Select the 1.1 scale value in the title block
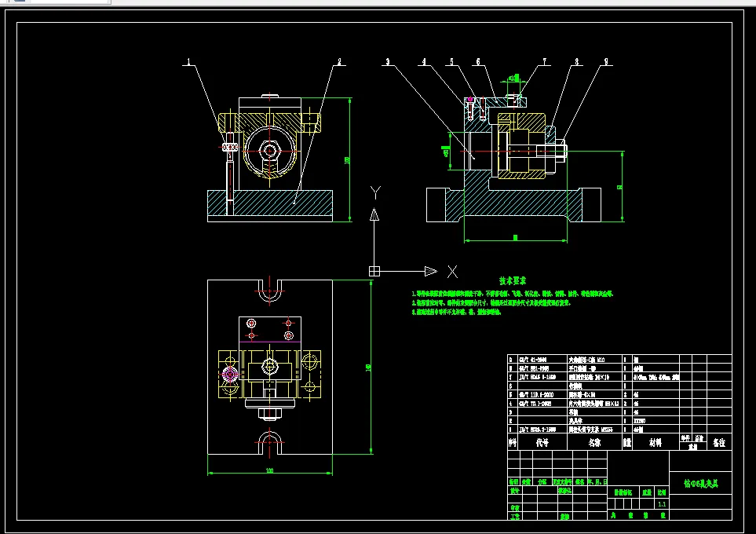The height and width of the screenshot is (534, 756). point(662,504)
